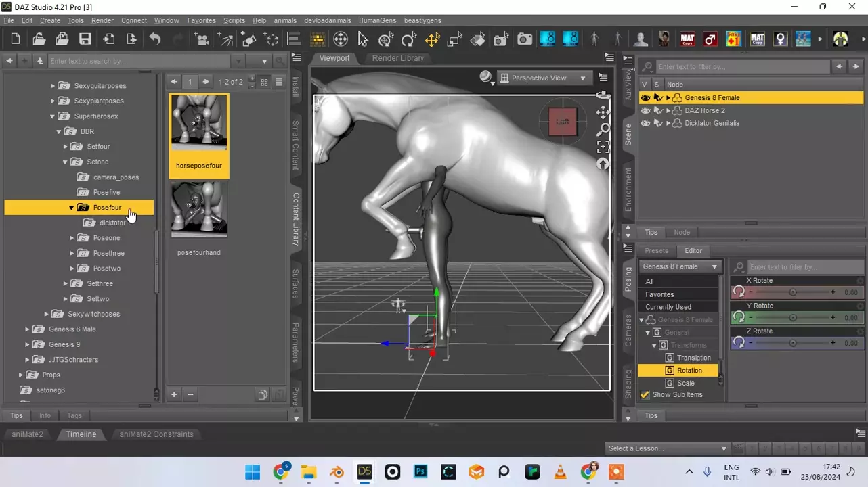Click the X Rotate slider handle
The height and width of the screenshot is (487, 868).
[x=792, y=292]
